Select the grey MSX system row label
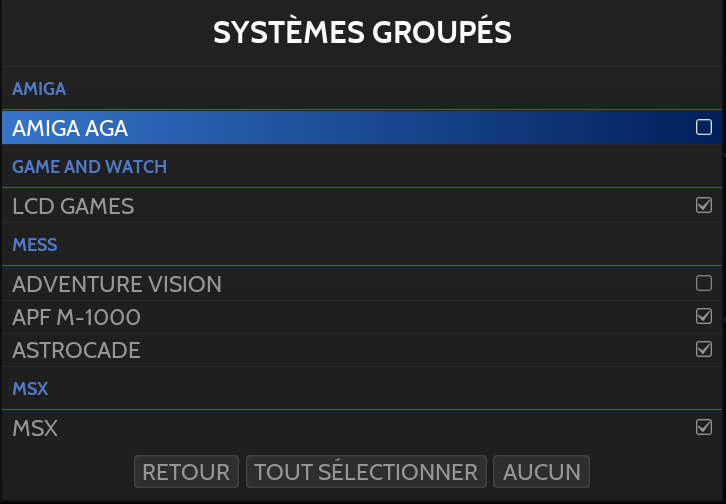 pos(35,428)
